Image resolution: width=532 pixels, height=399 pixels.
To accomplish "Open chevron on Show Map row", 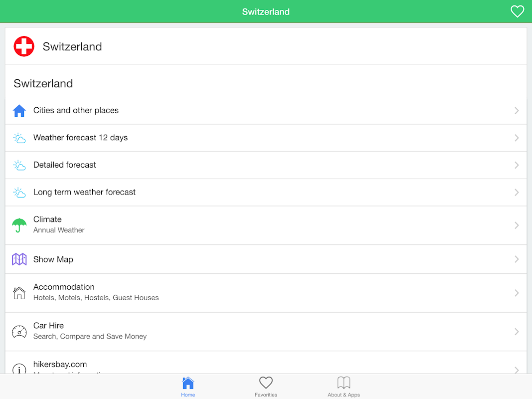I will pos(517,259).
